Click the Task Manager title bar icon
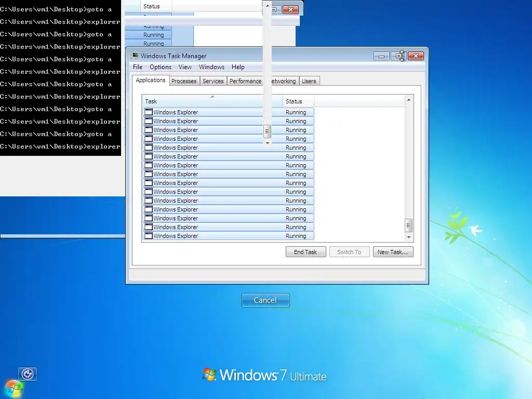532x399 pixels. tap(135, 56)
